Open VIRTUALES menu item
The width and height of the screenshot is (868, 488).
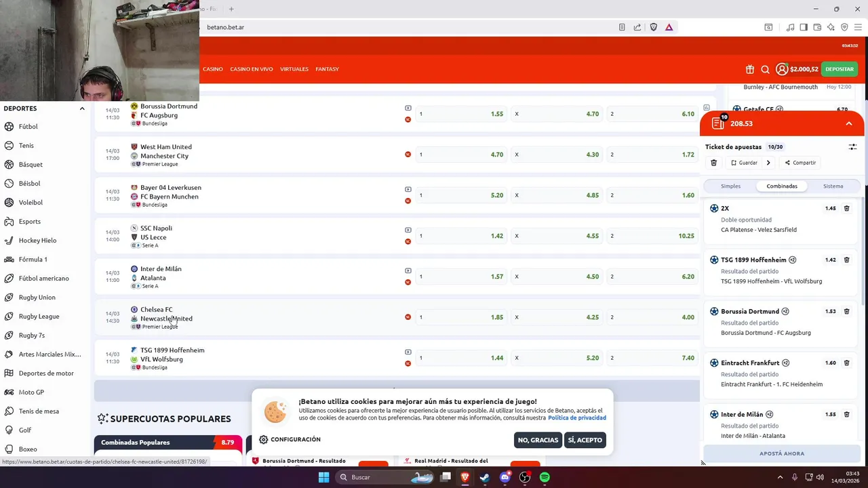point(294,69)
